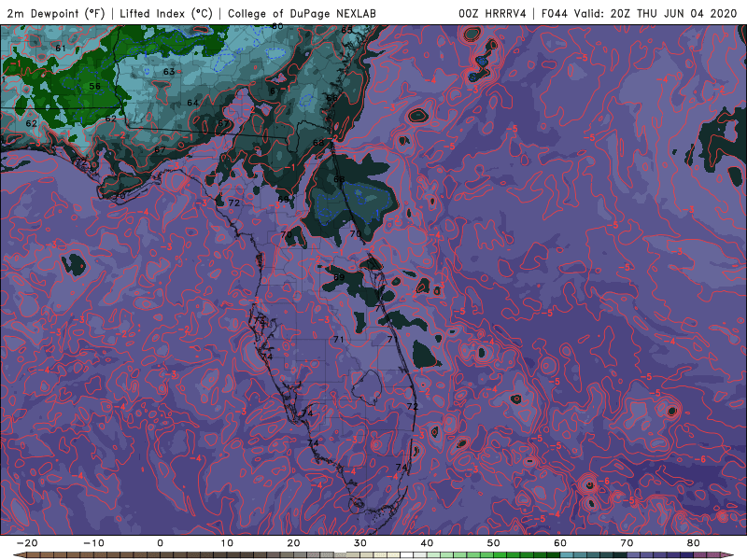The height and width of the screenshot is (560, 747).
Task: Click the '-10' colorbar scale label
Action: [93, 543]
